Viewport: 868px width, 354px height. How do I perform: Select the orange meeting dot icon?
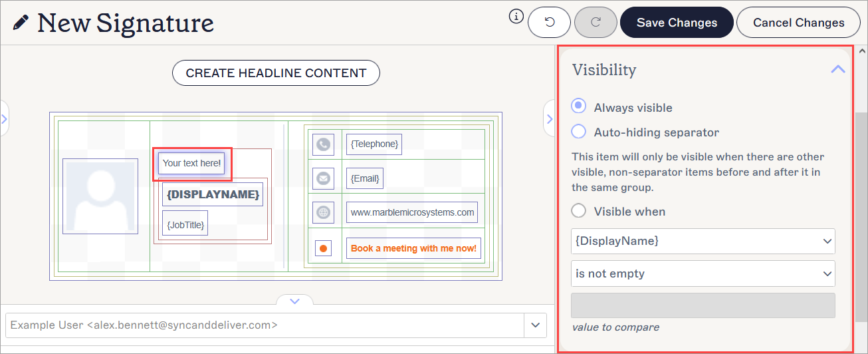point(323,248)
